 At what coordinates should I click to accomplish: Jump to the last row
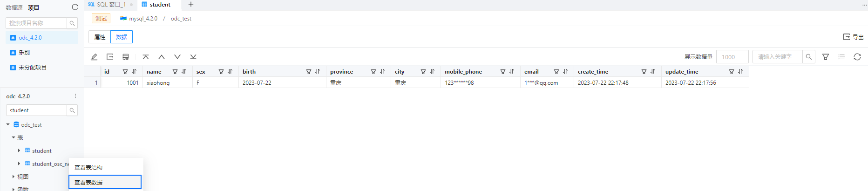193,57
